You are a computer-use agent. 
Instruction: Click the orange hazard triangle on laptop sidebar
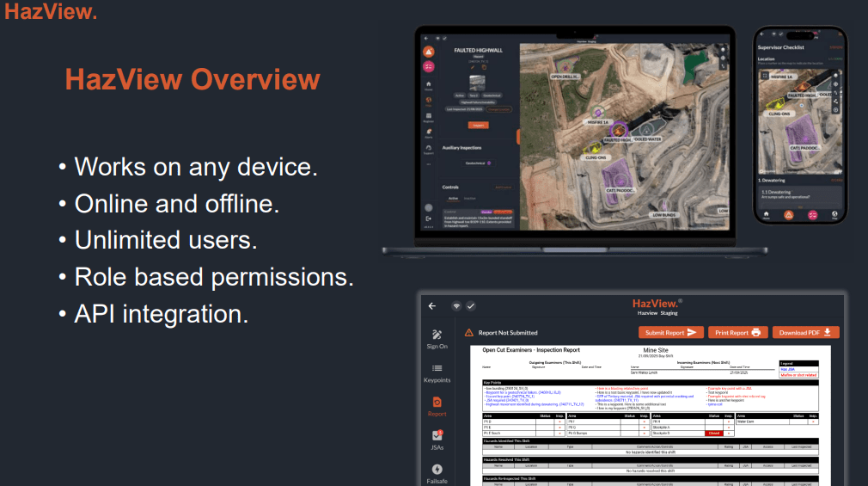(x=428, y=52)
